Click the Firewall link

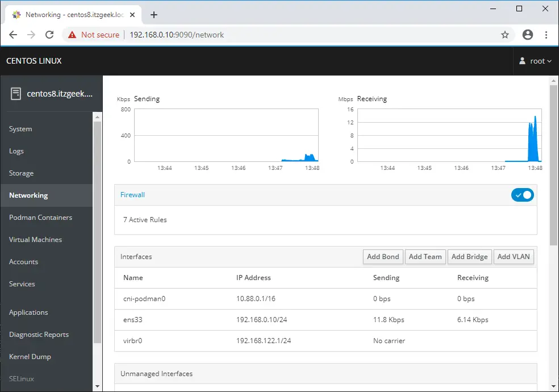(x=132, y=194)
